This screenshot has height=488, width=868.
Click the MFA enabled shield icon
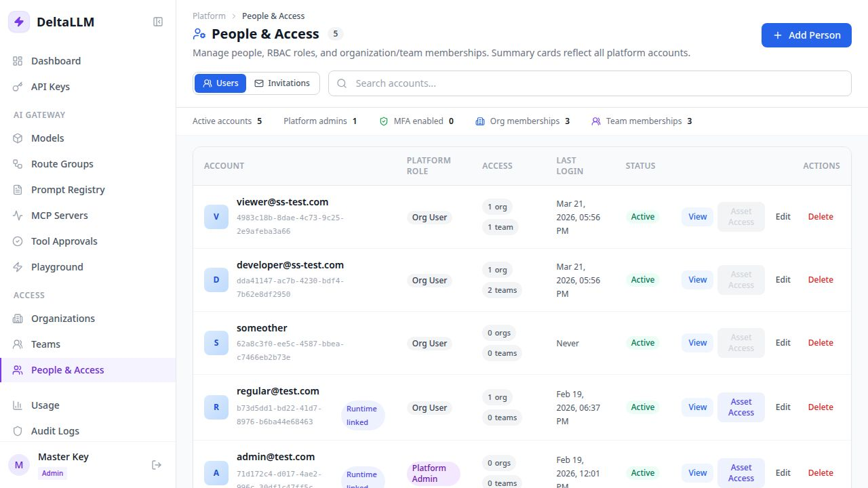384,121
